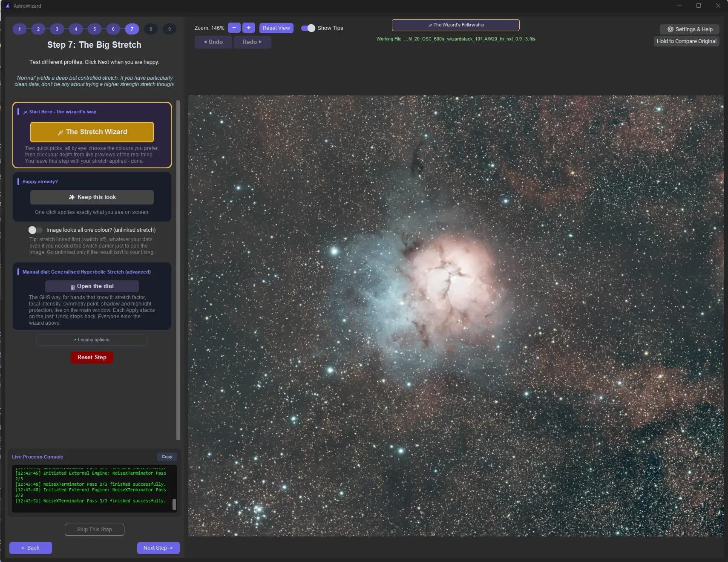This screenshot has height=562, width=728.
Task: Jump to step 3 circle
Action: coord(57,29)
